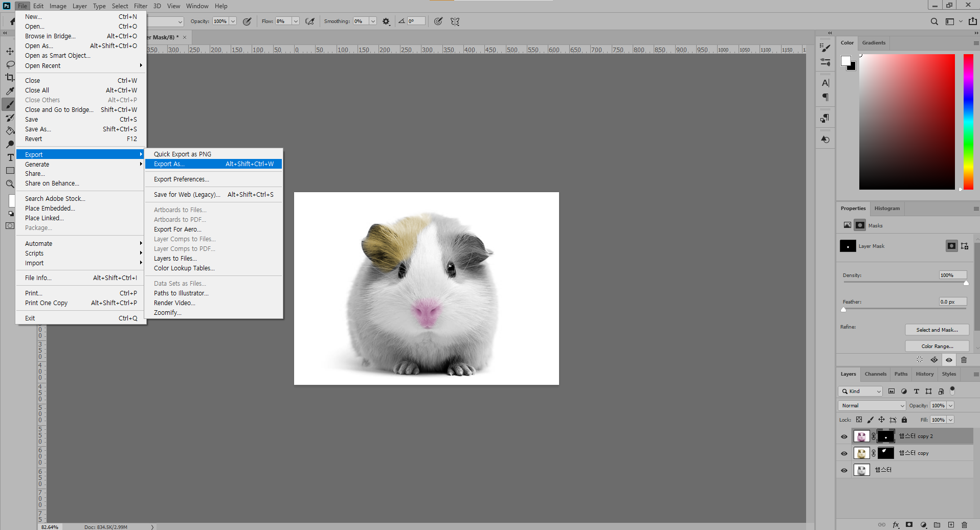This screenshot has width=980, height=530.
Task: Toggle mask visibility eye in Properties
Action: coord(949,360)
